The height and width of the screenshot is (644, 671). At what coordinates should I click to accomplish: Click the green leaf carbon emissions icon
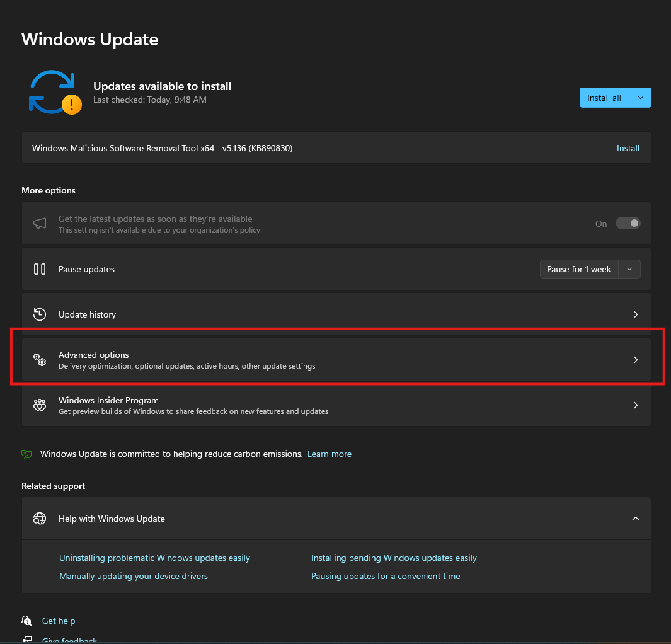26,454
